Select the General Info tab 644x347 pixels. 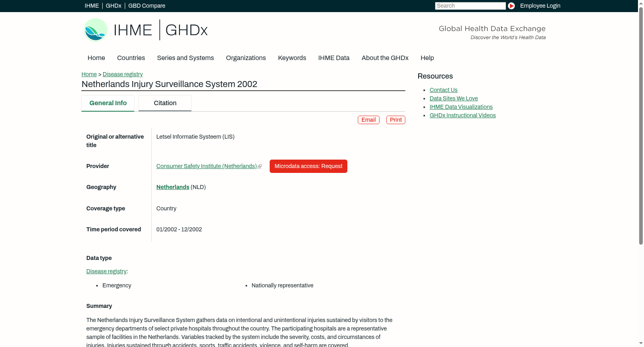pos(108,103)
